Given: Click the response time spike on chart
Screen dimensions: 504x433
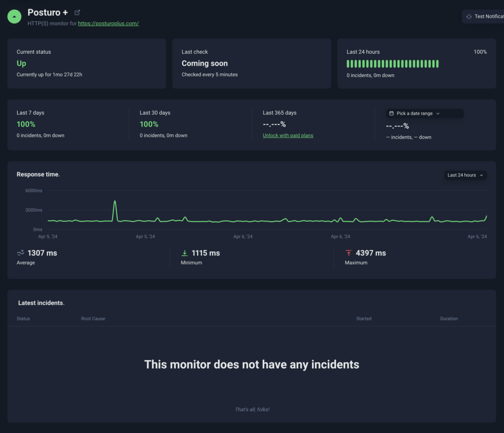Looking at the screenshot, I should point(115,202).
